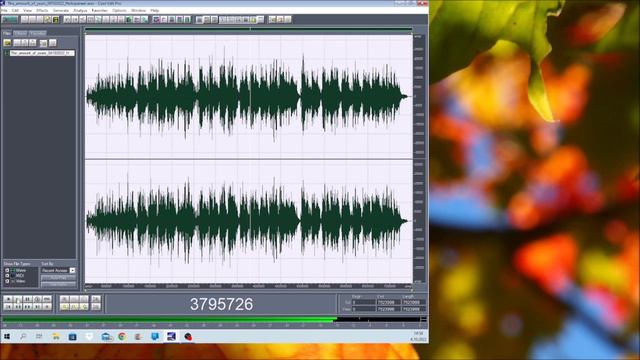Switch to the Favorites tab in organizer panel
Image resolution: width=640 pixels, height=360 pixels.
[38, 33]
